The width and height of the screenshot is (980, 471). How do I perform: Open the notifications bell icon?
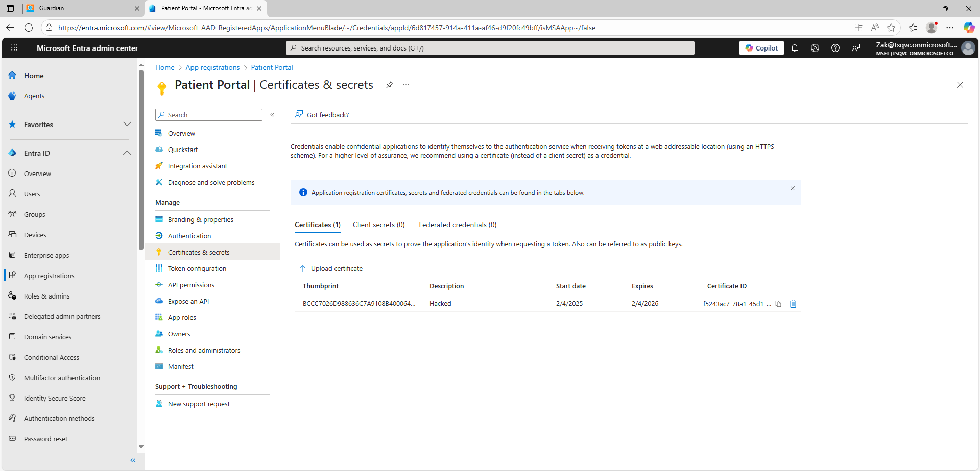pos(795,48)
